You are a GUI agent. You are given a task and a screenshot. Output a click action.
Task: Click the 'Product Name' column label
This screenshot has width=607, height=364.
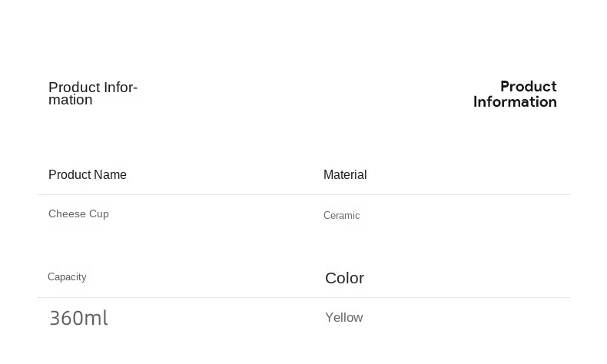click(x=88, y=175)
